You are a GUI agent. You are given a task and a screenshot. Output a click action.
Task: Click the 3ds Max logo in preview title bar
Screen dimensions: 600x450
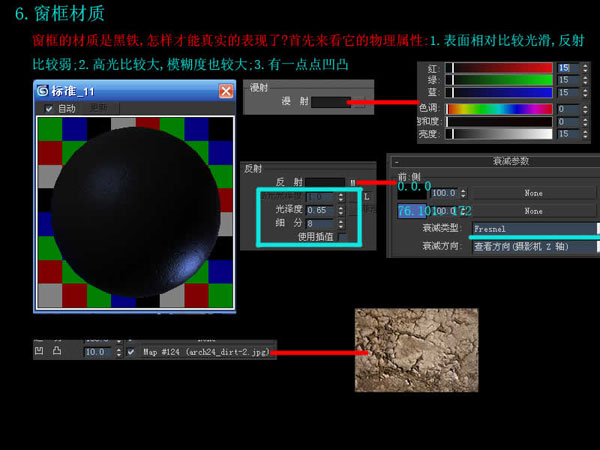(x=43, y=91)
